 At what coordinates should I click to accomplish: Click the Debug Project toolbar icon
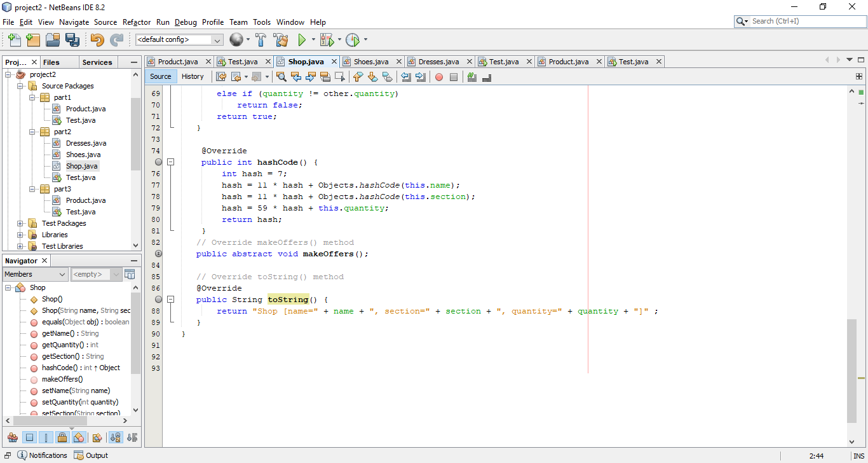[326, 39]
